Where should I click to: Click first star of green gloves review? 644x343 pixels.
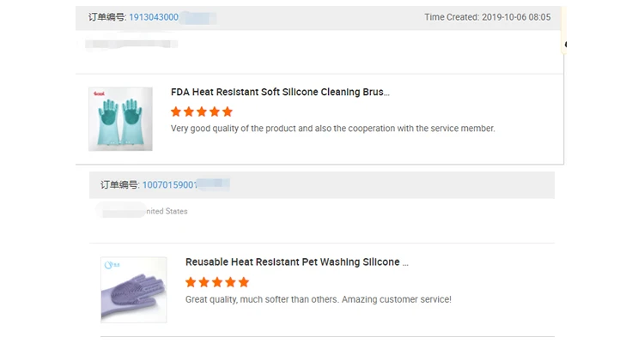click(x=176, y=111)
